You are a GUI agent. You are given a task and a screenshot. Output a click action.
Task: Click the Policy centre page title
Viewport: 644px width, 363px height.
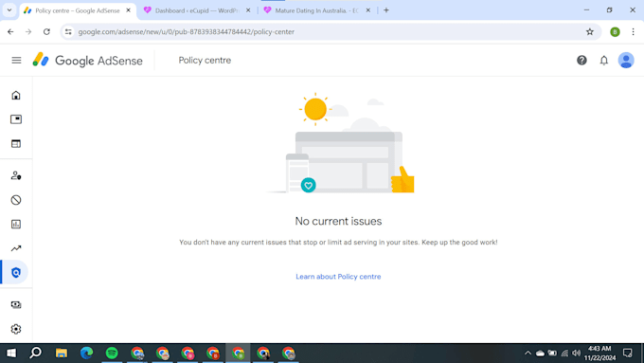point(205,61)
